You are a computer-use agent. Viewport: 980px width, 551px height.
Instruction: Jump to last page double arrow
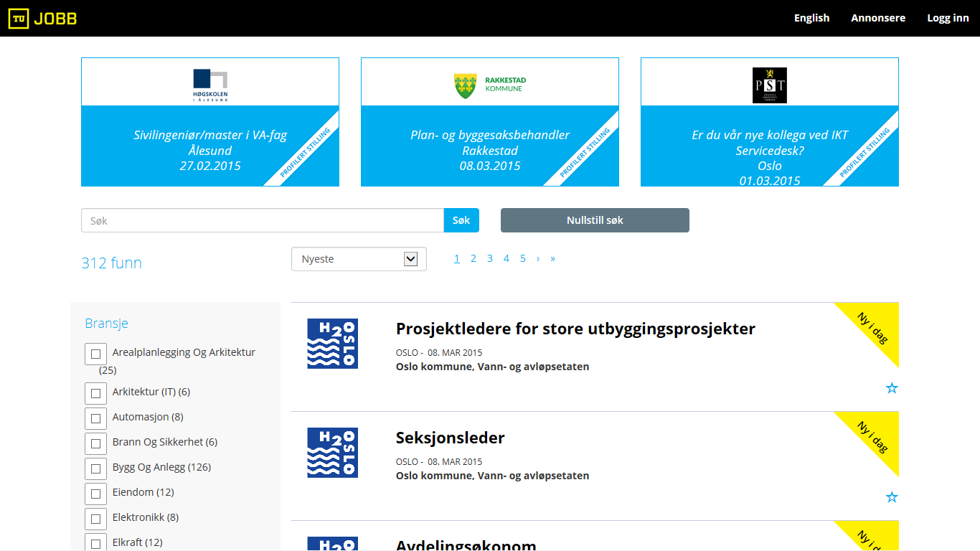point(553,258)
